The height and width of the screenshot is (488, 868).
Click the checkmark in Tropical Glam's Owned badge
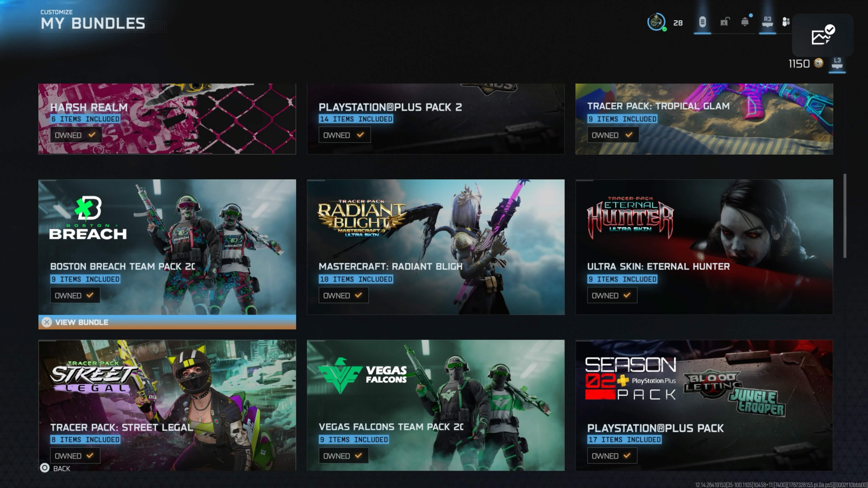point(629,135)
